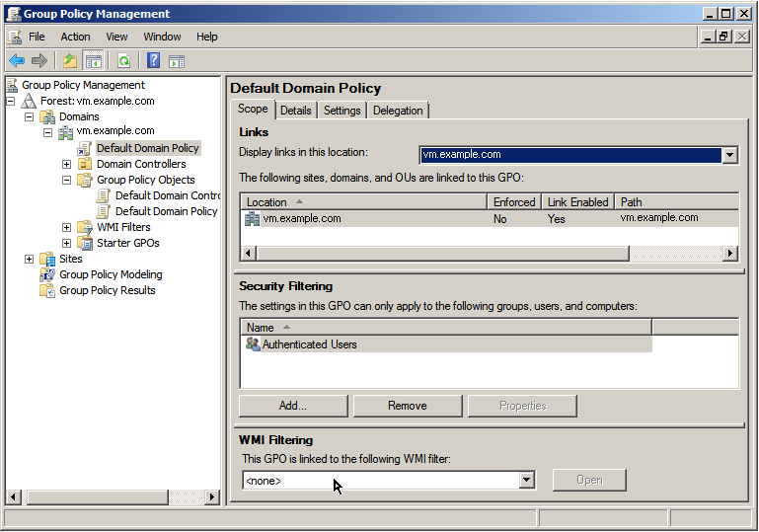Click the Properties button

522,406
